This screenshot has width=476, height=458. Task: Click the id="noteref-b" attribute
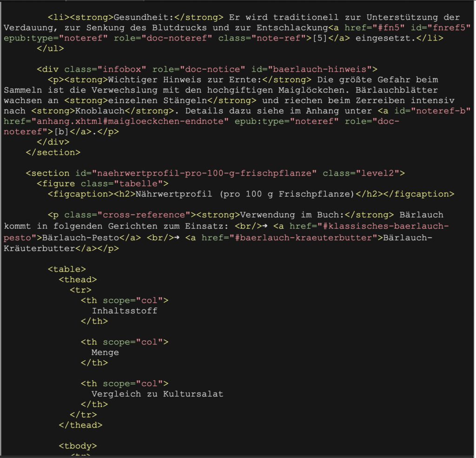(x=432, y=111)
